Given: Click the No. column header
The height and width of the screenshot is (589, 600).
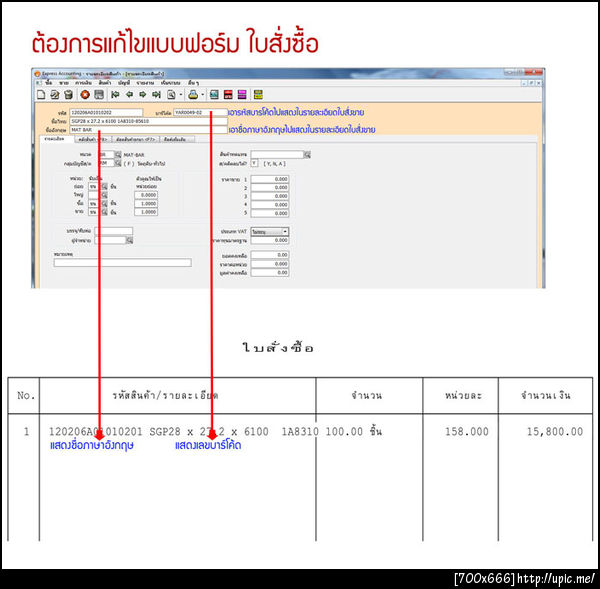Looking at the screenshot, I should (26, 395).
